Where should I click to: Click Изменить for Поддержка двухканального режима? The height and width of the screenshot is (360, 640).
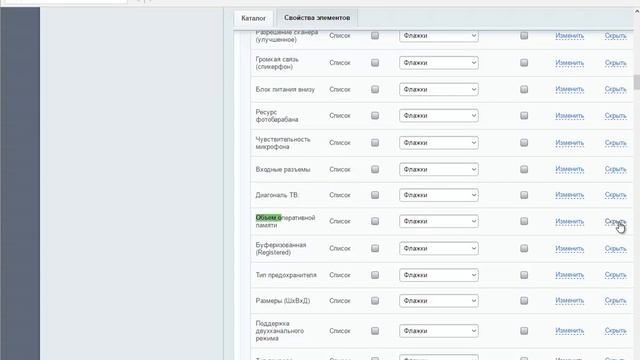pyautogui.click(x=569, y=331)
